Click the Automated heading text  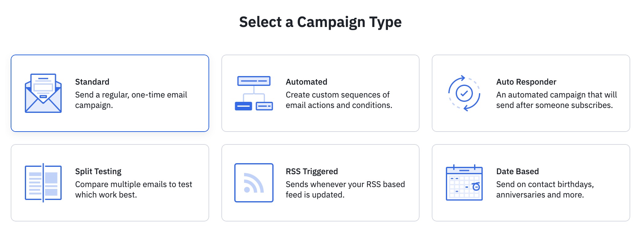click(306, 82)
